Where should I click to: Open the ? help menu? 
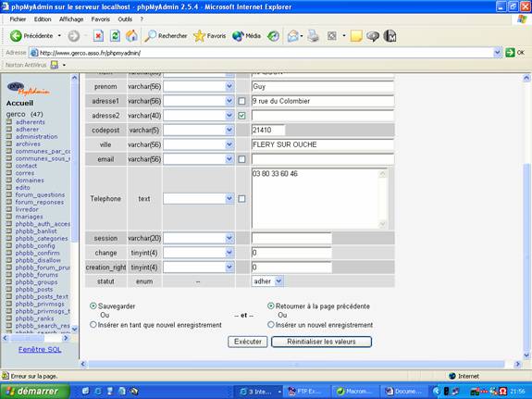pos(142,19)
